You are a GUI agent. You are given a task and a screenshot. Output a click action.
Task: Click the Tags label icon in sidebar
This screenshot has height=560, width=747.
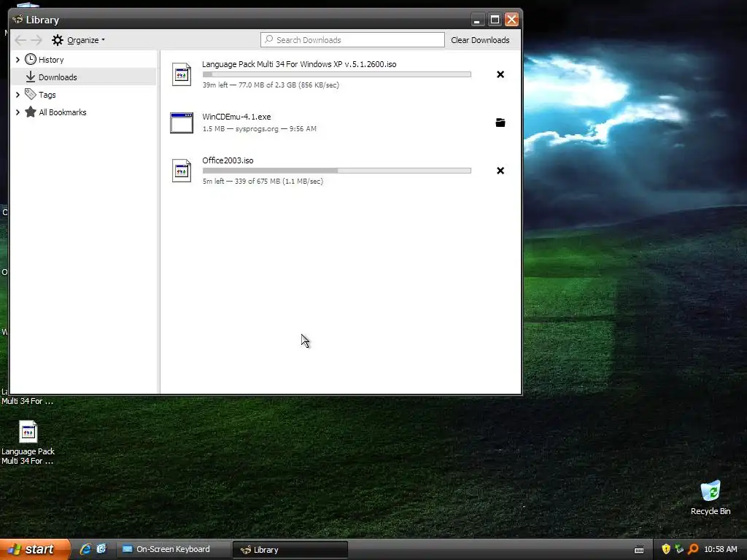[x=31, y=94]
